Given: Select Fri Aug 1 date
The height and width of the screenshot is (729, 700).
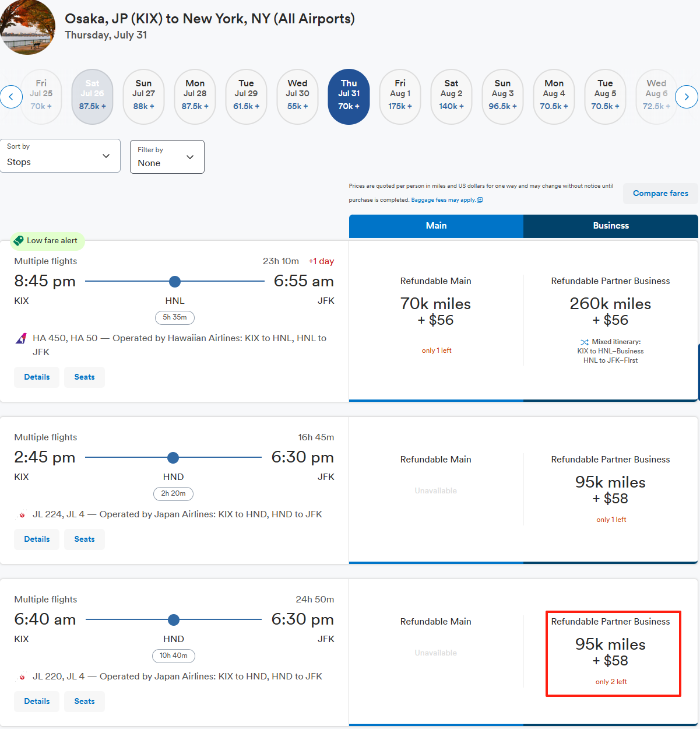Looking at the screenshot, I should [400, 97].
